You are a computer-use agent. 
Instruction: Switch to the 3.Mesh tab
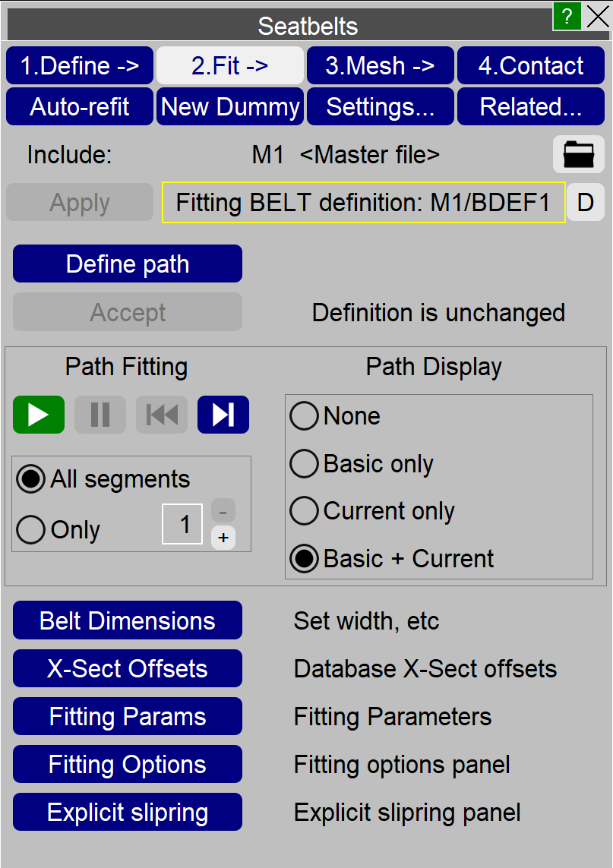[x=381, y=66]
